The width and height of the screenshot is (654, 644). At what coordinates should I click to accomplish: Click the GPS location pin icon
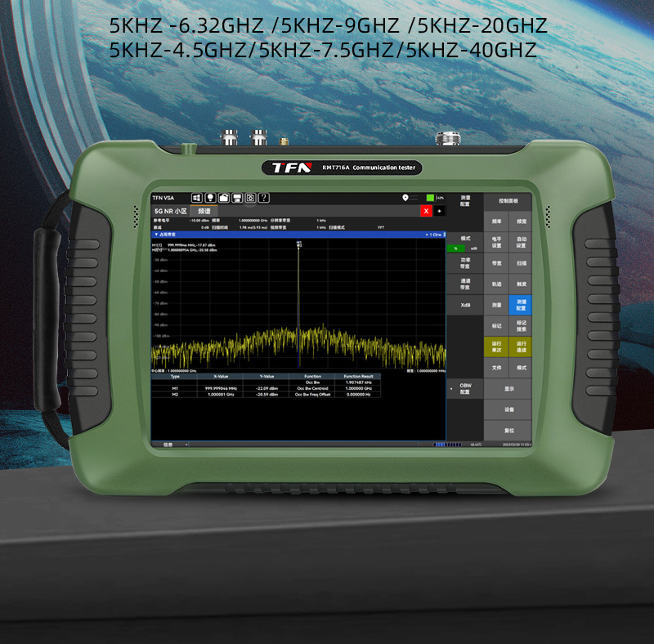point(405,198)
